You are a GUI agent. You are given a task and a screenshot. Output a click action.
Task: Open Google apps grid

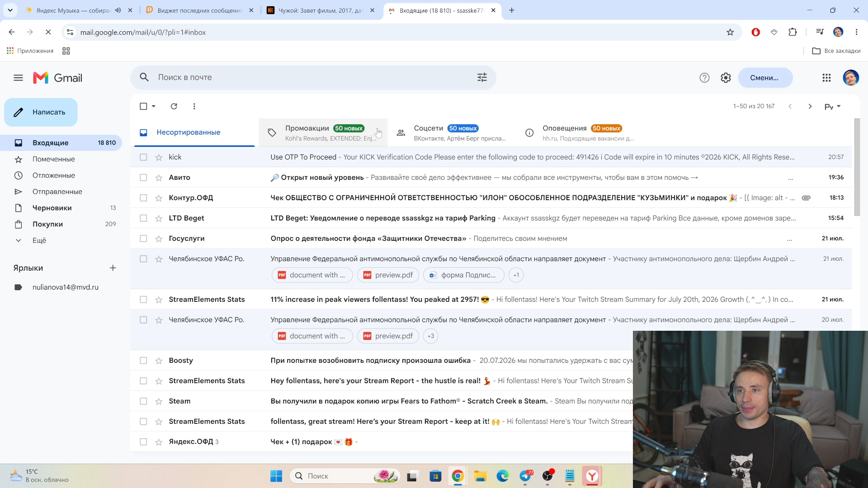coord(826,78)
